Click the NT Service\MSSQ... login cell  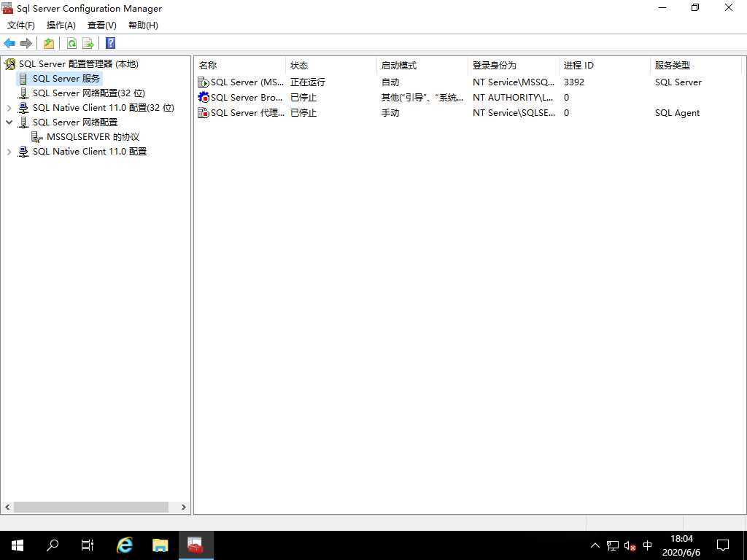tap(514, 82)
